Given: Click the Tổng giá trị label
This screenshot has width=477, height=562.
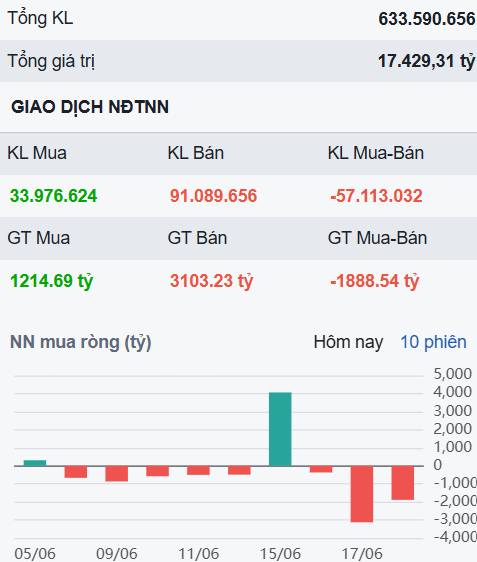Looking at the screenshot, I should click(51, 61).
